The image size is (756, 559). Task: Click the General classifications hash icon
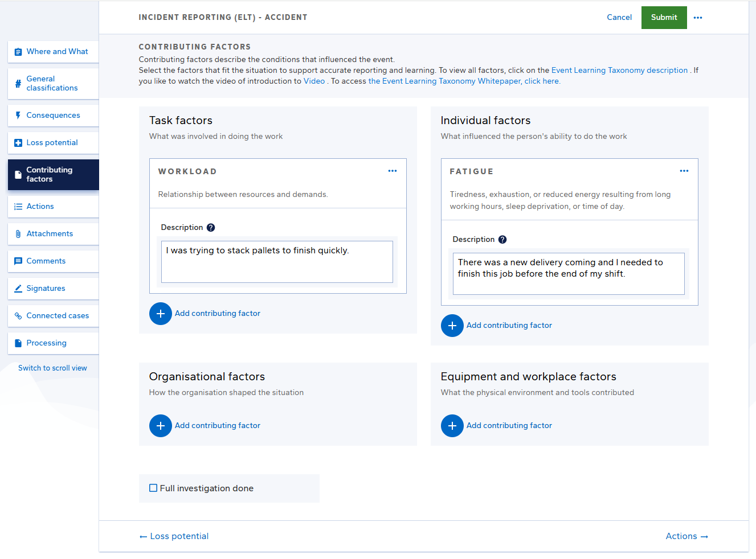click(18, 83)
